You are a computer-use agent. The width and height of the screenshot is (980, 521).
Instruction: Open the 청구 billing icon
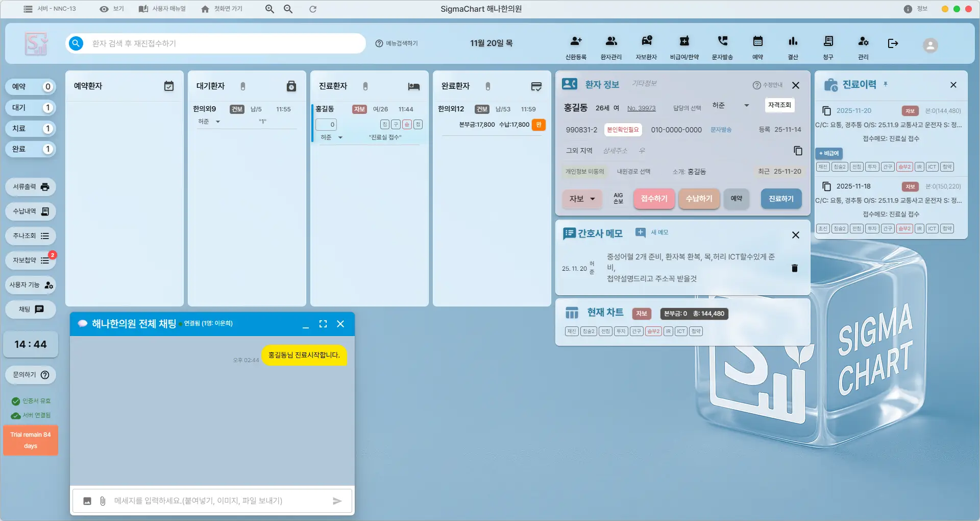click(828, 42)
